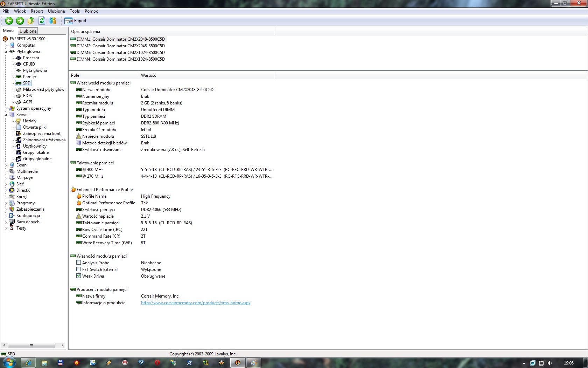Image resolution: width=588 pixels, height=368 pixels.
Task: Expand the Ekran tree node
Action: (x=6, y=165)
